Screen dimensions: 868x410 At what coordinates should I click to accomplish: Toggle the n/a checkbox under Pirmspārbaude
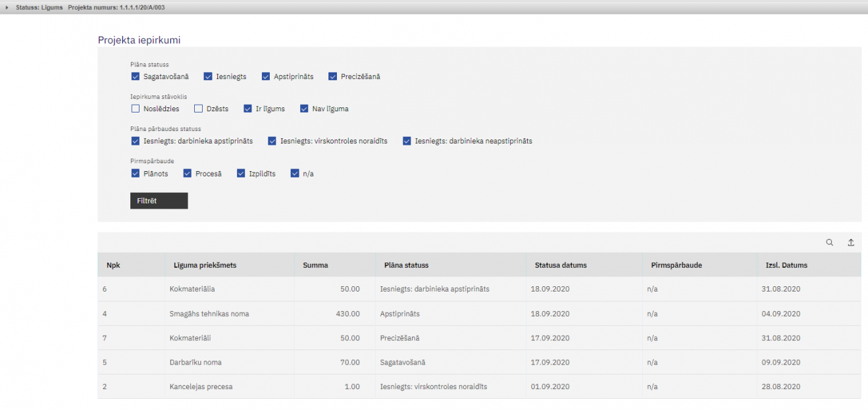click(295, 174)
